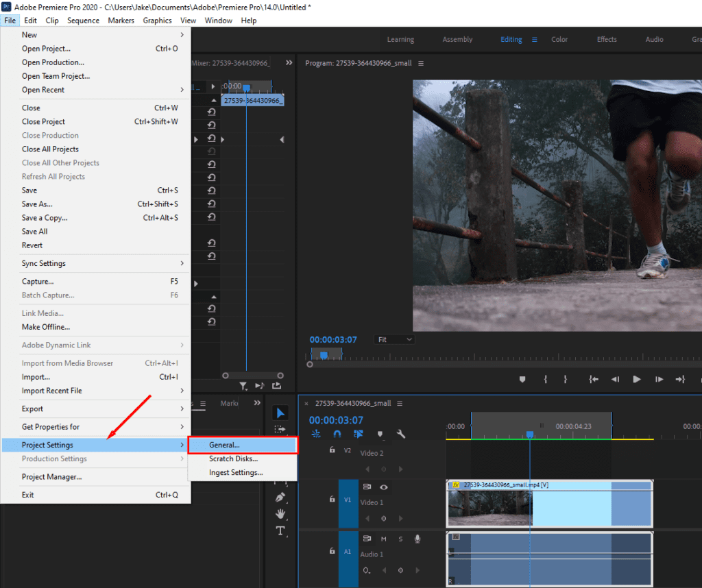Click Save As in File menu
702x588 pixels.
(x=37, y=204)
